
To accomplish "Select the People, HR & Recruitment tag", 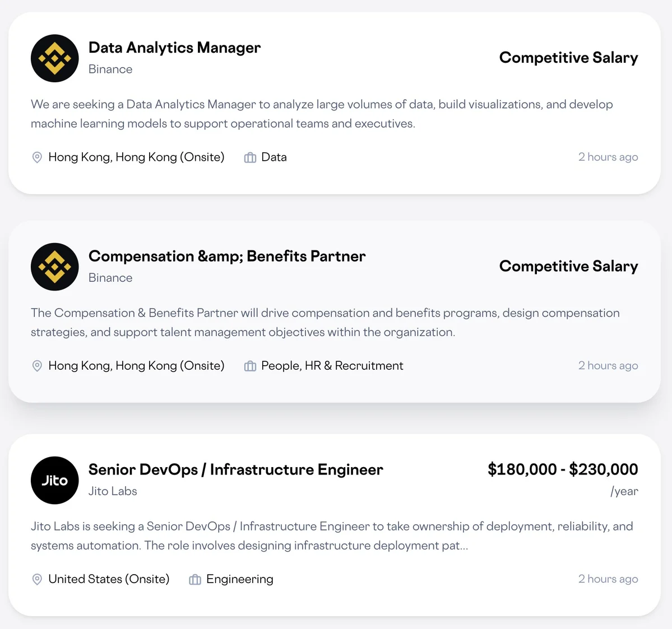I will 332,366.
